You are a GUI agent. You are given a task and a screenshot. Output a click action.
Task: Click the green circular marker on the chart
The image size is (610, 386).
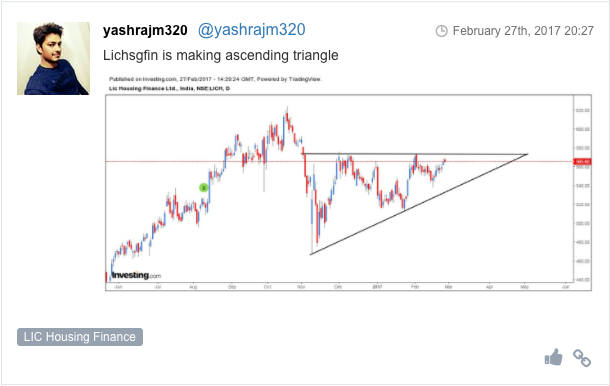pos(203,188)
